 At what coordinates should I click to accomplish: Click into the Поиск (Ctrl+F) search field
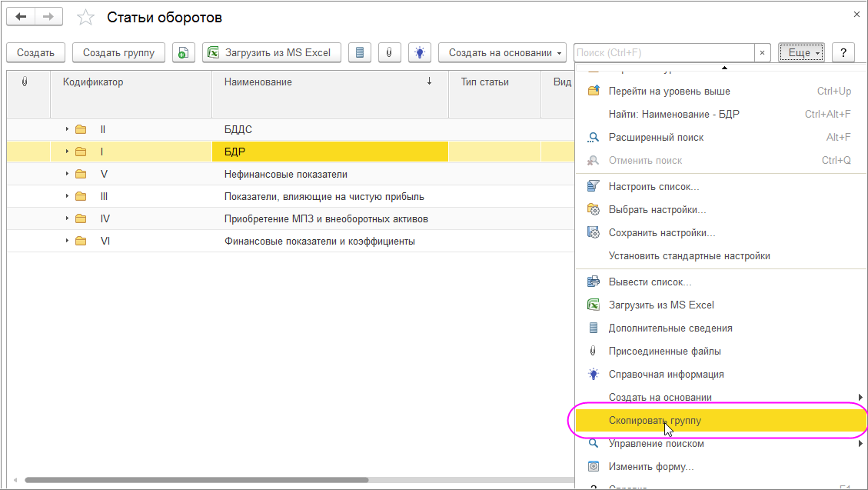point(663,52)
